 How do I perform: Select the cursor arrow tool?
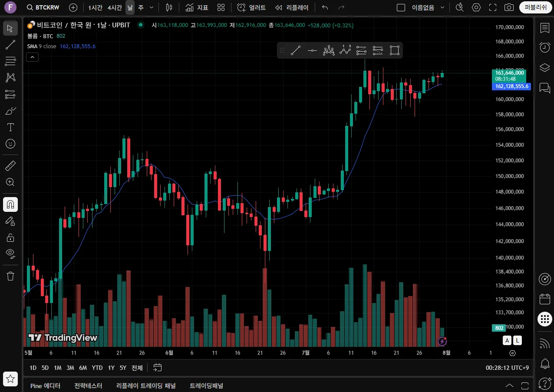pyautogui.click(x=10, y=29)
